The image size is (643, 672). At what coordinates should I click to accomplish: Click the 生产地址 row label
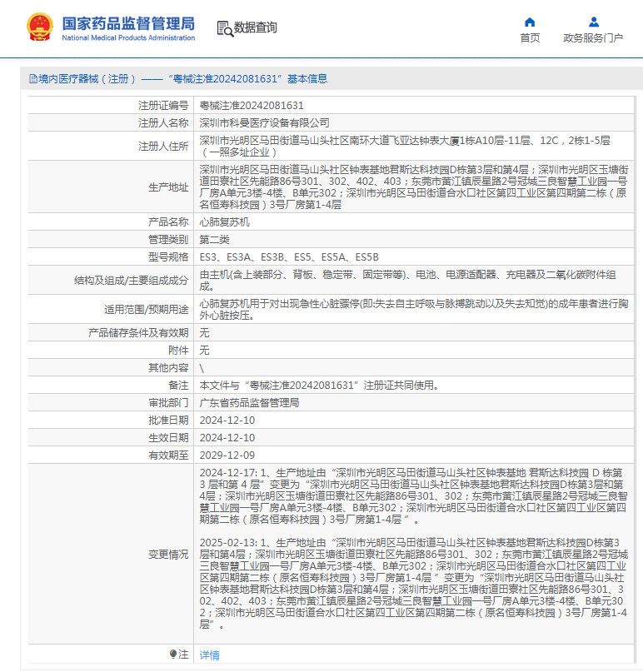click(168, 187)
